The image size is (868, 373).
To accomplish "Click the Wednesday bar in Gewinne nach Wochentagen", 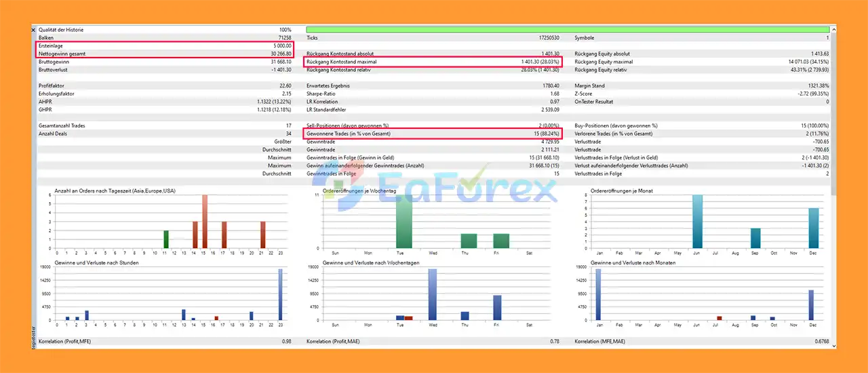I will coord(433,294).
